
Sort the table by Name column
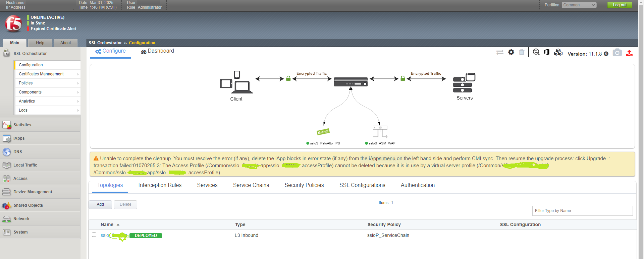point(110,224)
